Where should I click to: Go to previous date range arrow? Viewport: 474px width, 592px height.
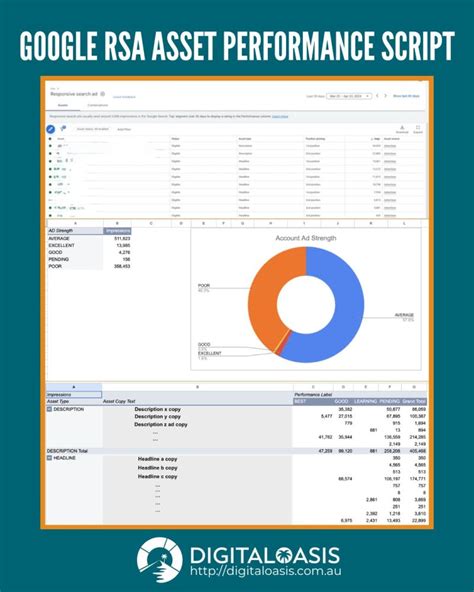pyautogui.click(x=377, y=96)
